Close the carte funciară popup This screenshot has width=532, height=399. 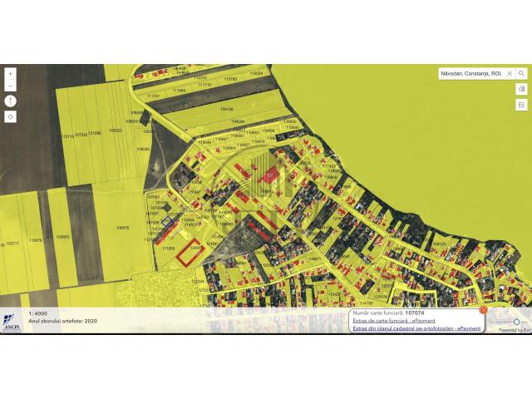point(484,309)
